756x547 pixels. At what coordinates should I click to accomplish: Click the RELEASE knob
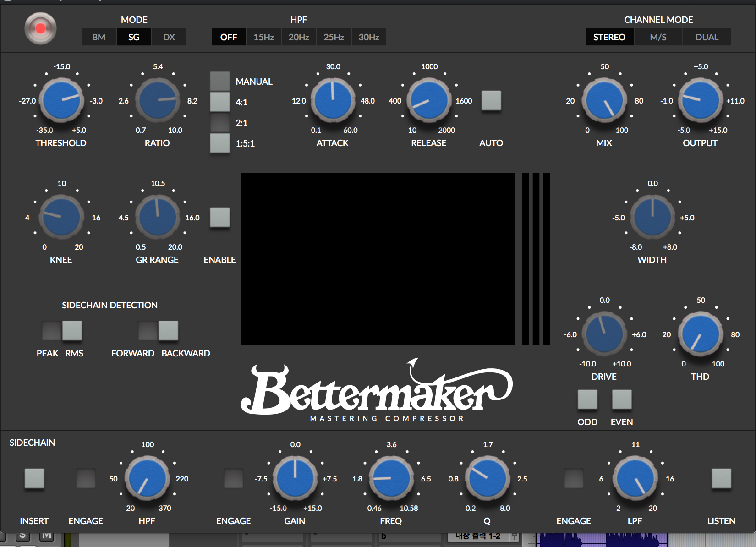[429, 100]
